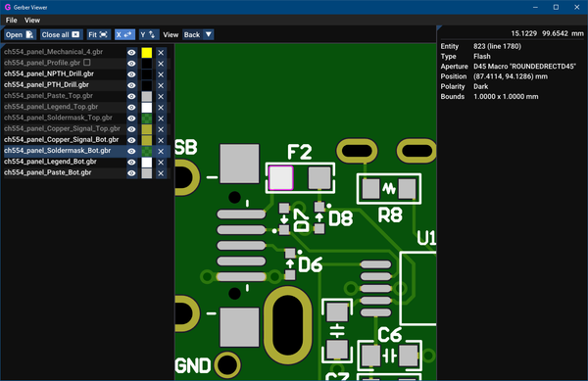Remove the Paste_Bot.gbr layer with its X
The height and width of the screenshot is (381, 588).
(x=161, y=173)
